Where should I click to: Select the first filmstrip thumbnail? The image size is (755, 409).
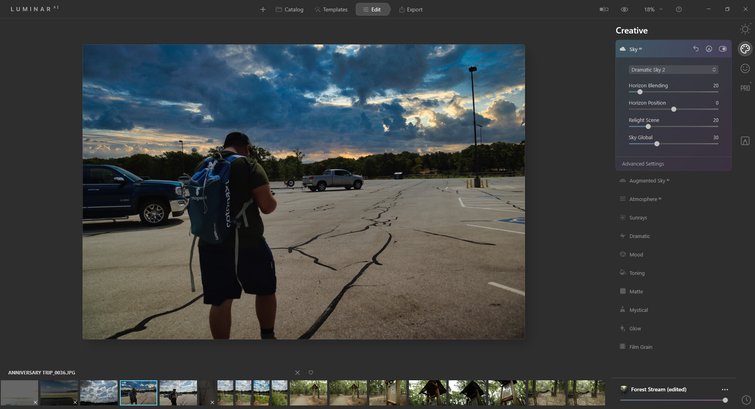tap(19, 392)
